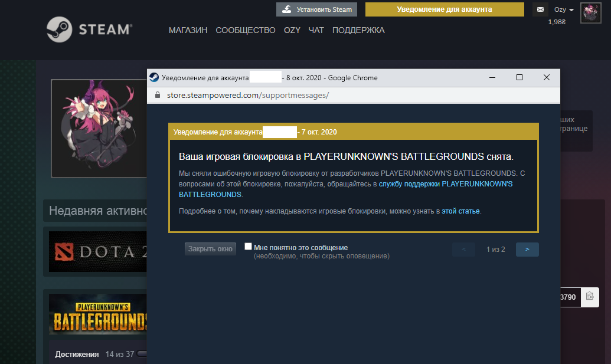The height and width of the screenshot is (364, 611).
Task: Click the padlock site info icon
Action: pos(158,95)
